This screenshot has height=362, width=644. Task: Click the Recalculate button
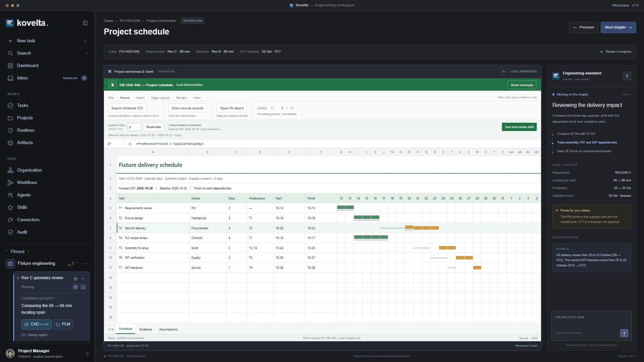point(154,127)
